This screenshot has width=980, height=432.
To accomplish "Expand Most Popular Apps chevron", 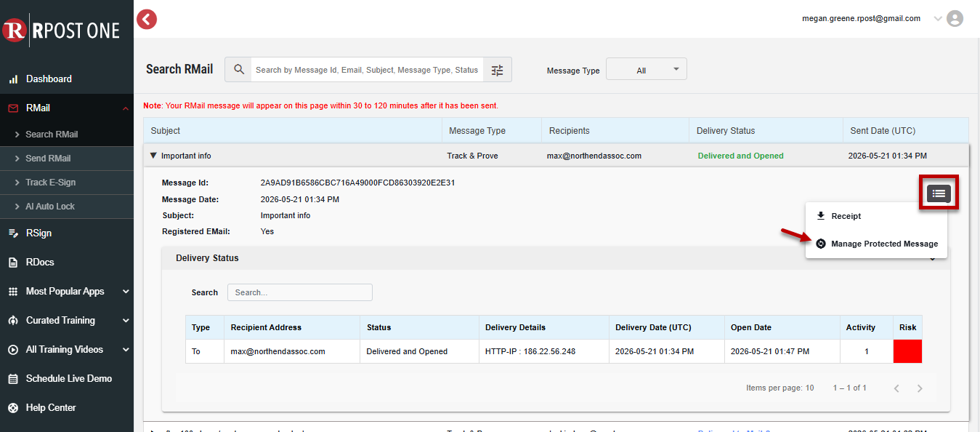I will pos(126,292).
